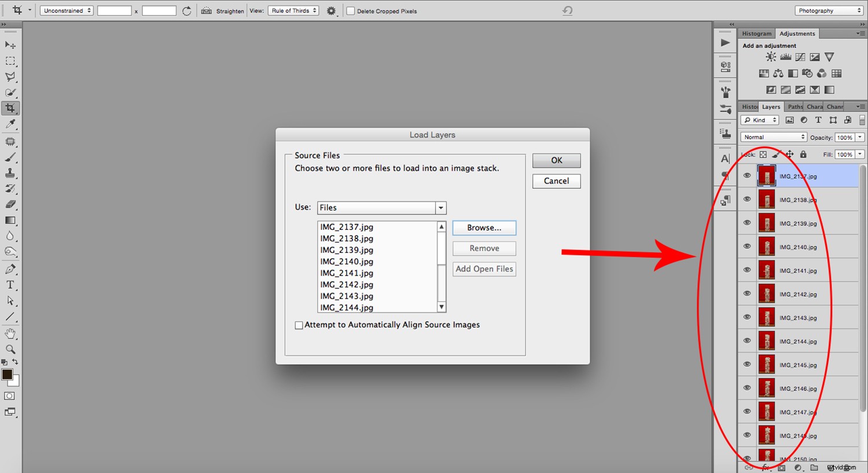
Task: Hide the IMG_2138.jpg layer
Action: [x=747, y=199]
